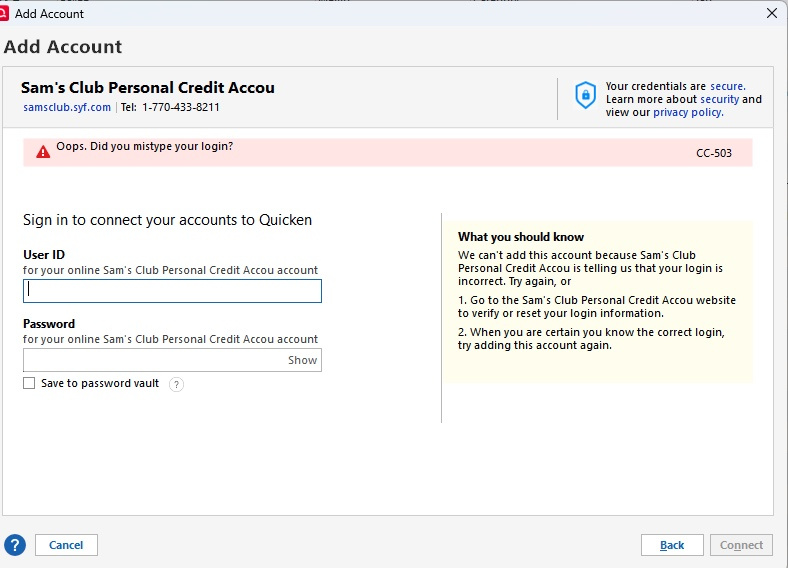Open the blue help question mark icon
The width and height of the screenshot is (788, 568).
pyautogui.click(x=14, y=545)
